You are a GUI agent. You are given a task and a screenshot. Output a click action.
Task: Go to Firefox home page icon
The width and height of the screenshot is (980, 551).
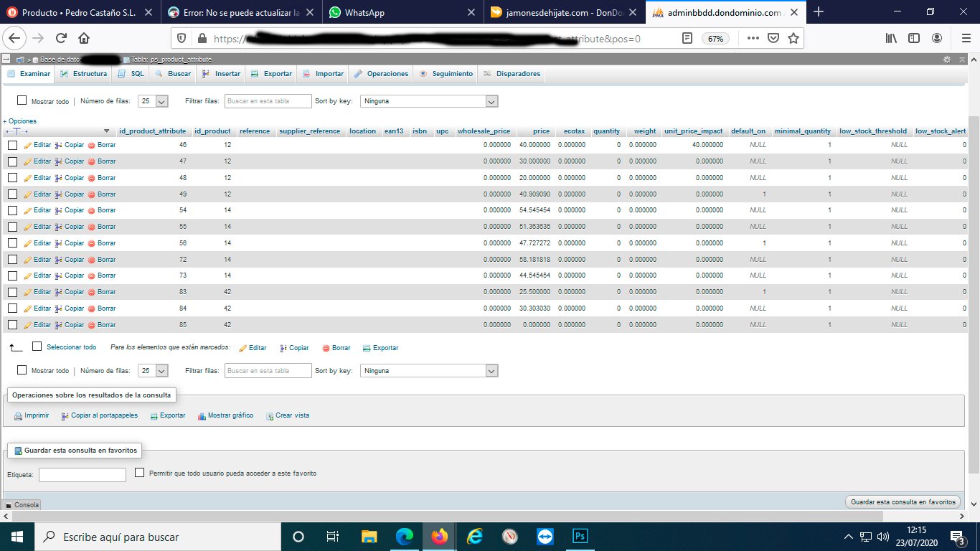pyautogui.click(x=84, y=38)
